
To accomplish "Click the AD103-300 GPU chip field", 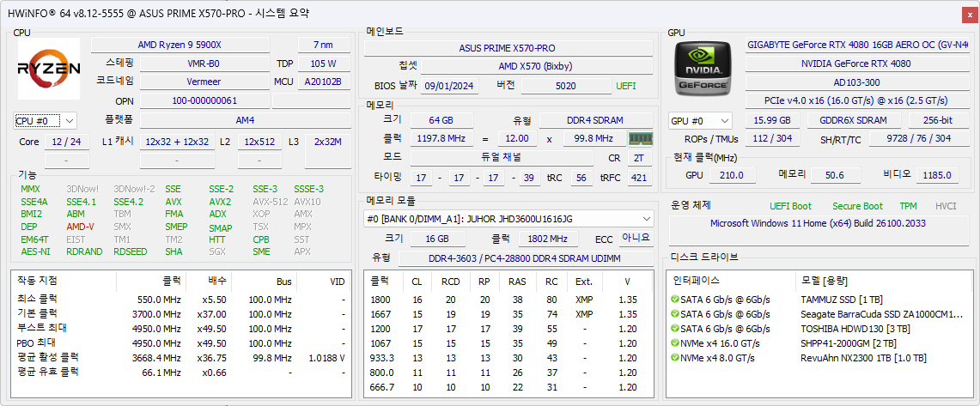I will (x=857, y=82).
